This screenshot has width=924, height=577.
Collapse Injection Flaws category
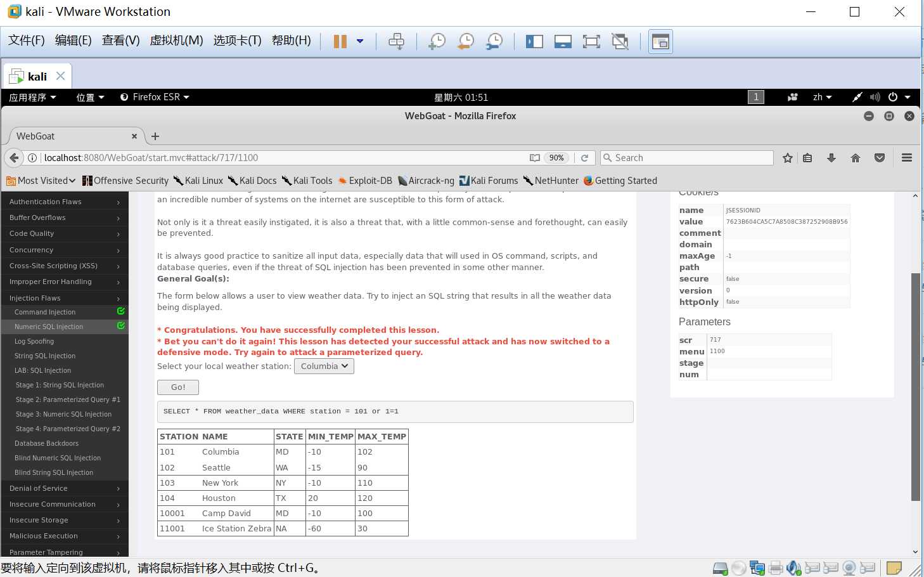[x=65, y=298]
